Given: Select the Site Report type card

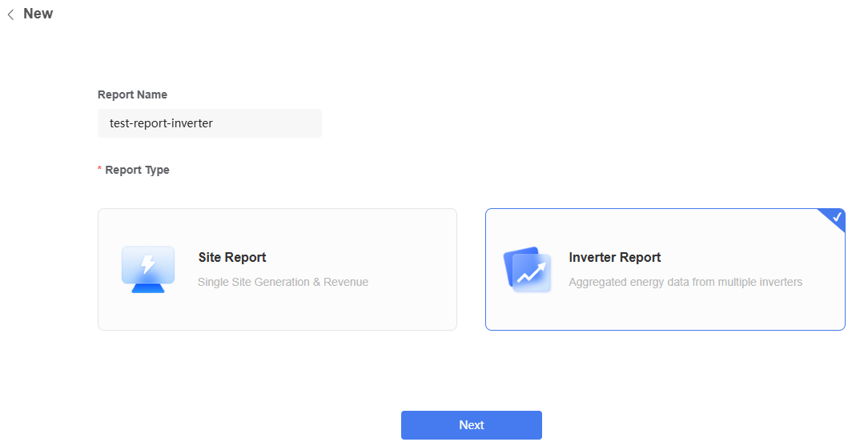Looking at the screenshot, I should point(277,270).
